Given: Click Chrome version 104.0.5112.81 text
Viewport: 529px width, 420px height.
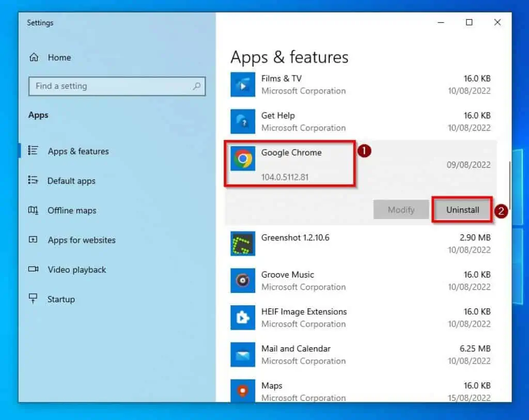Looking at the screenshot, I should tap(285, 177).
